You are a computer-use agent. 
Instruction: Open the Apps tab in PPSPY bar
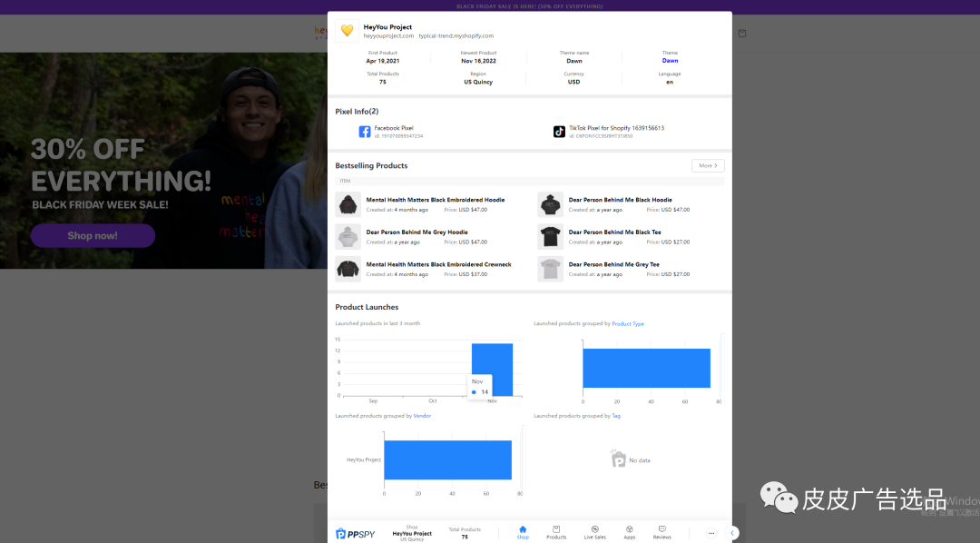coord(630,532)
